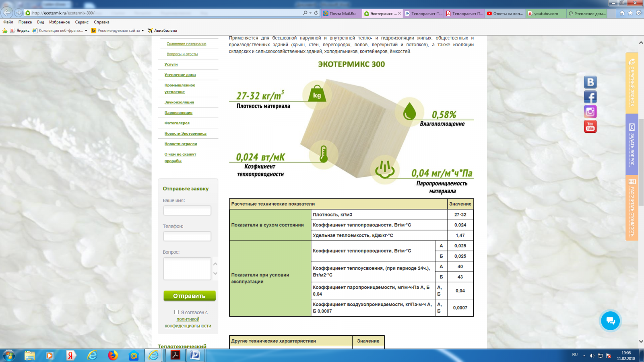Open the Промышленное утепление link
Screen dimensions: 644x362
point(180,88)
